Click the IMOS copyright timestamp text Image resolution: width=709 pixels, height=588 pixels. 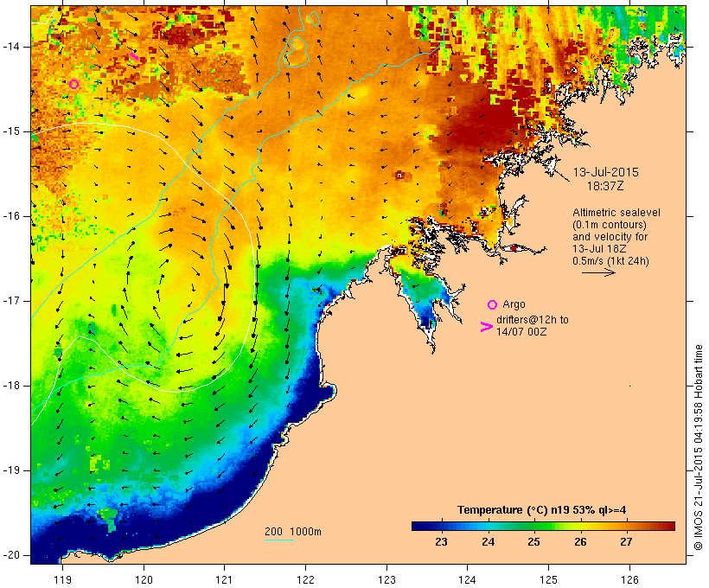698,447
